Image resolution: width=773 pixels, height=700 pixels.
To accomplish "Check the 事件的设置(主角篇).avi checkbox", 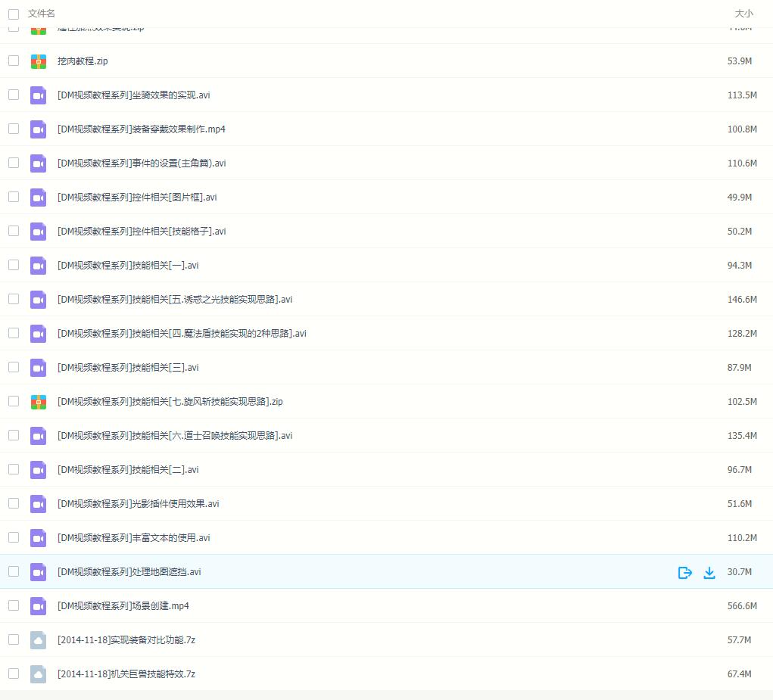I will (14, 162).
